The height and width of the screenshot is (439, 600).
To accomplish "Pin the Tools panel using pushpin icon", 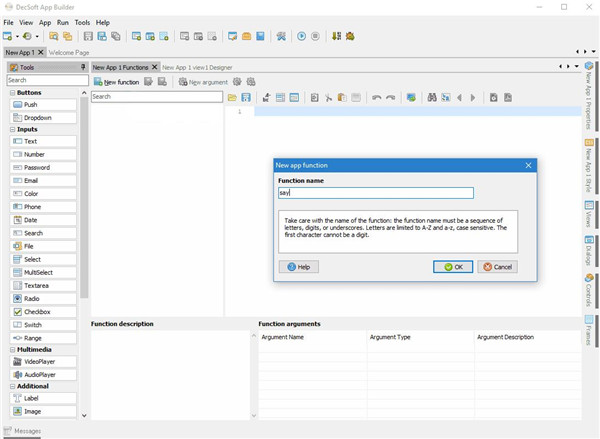I will coord(83,67).
